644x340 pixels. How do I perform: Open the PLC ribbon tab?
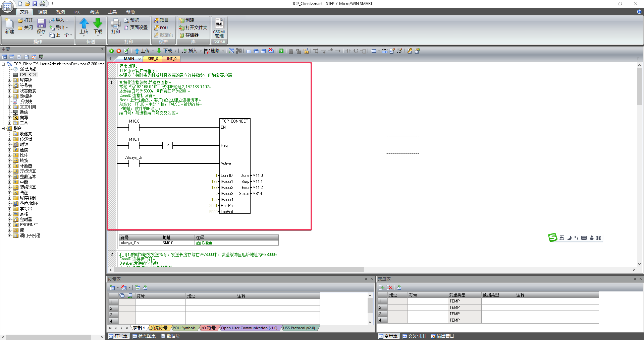coord(77,12)
